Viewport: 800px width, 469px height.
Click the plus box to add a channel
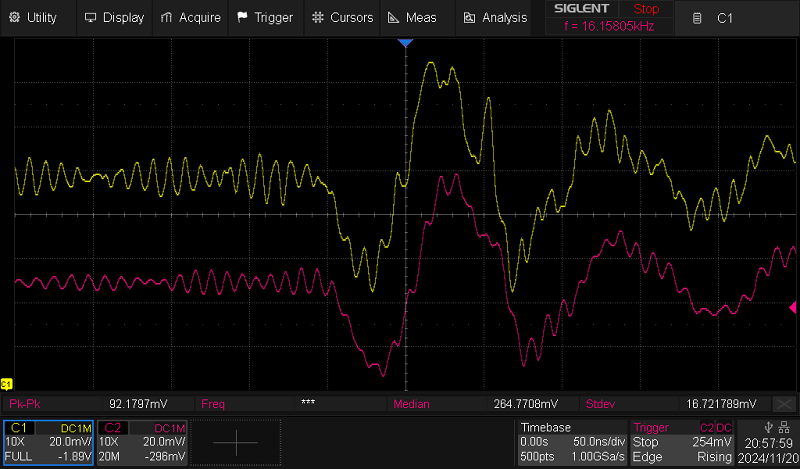[236, 441]
